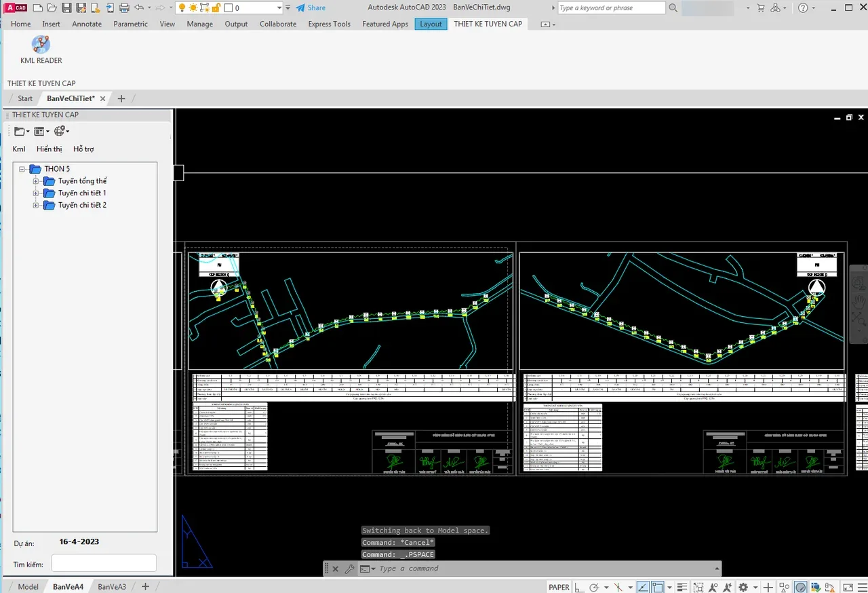
Task: Toggle Object Snap Tracking status icon
Action: click(642, 587)
